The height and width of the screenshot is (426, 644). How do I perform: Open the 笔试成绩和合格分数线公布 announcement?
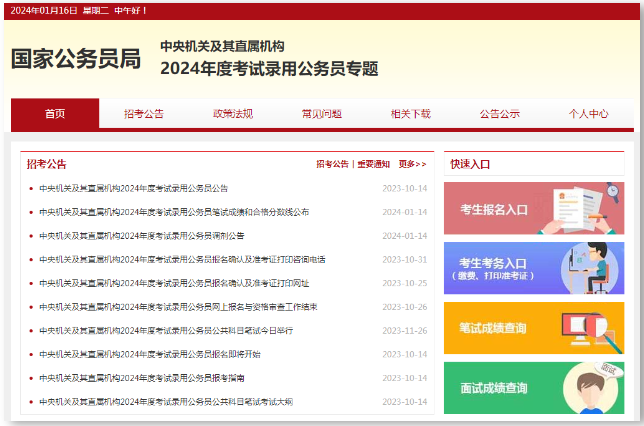(174, 212)
